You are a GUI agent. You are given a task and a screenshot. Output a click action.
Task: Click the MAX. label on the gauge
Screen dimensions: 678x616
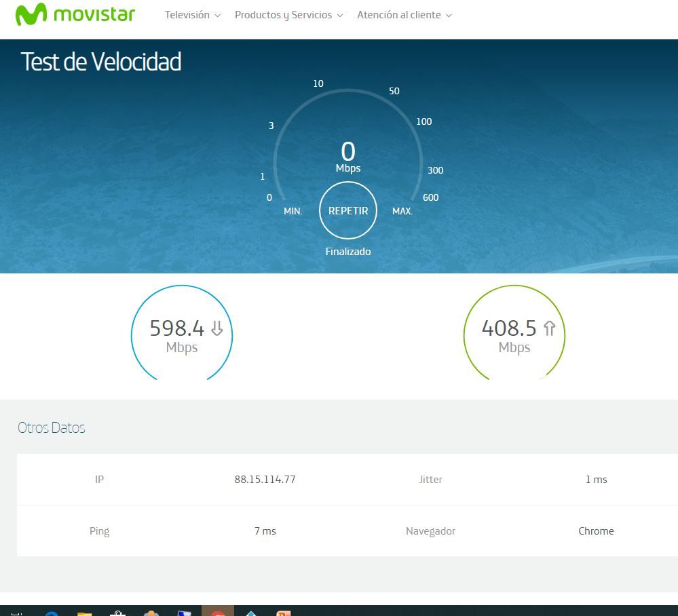(402, 211)
